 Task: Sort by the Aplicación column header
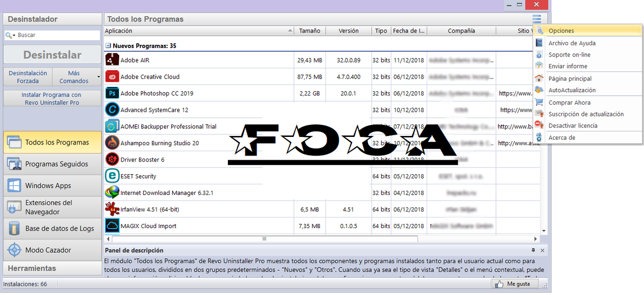tap(199, 31)
